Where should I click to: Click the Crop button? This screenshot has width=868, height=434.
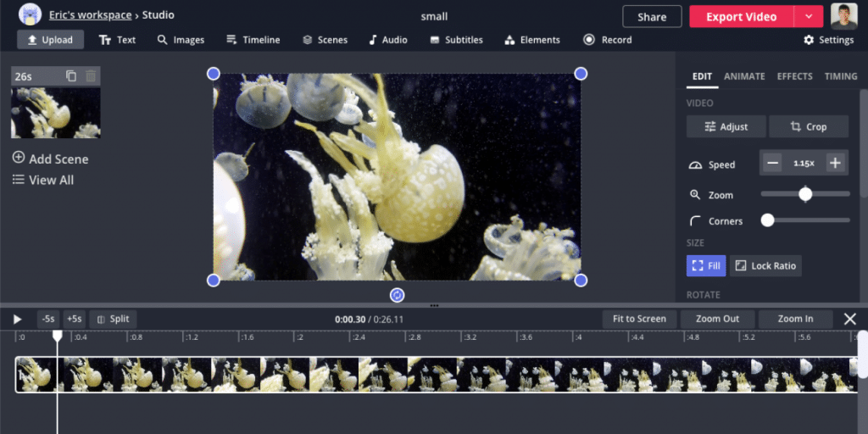coord(809,127)
